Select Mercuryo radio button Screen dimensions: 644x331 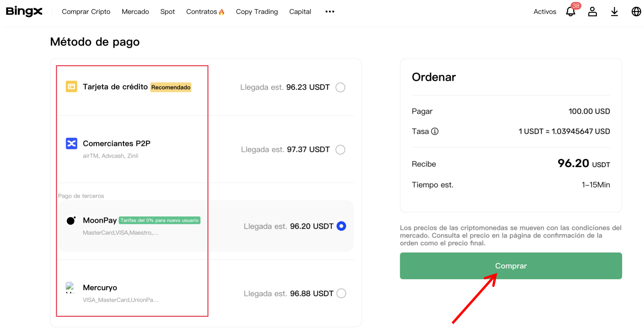click(341, 293)
